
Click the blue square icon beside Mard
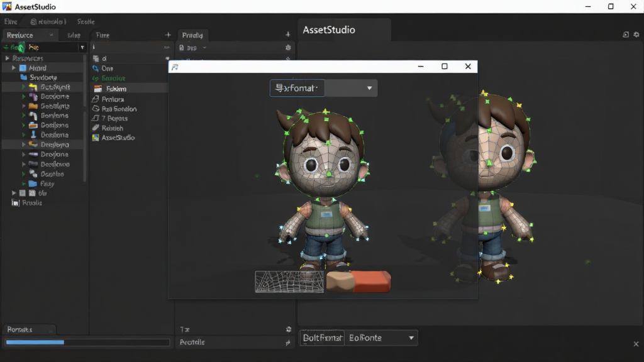[x=23, y=68]
